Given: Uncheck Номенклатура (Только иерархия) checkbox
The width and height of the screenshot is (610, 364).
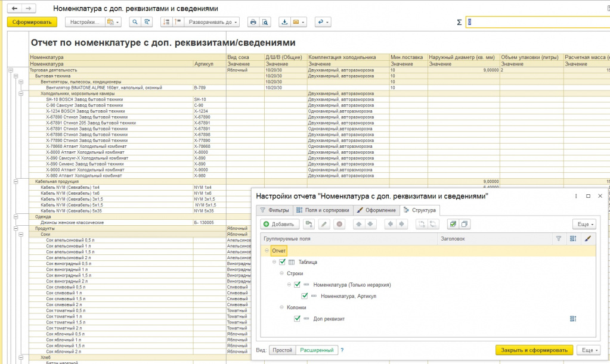Looking at the screenshot, I should (297, 285).
